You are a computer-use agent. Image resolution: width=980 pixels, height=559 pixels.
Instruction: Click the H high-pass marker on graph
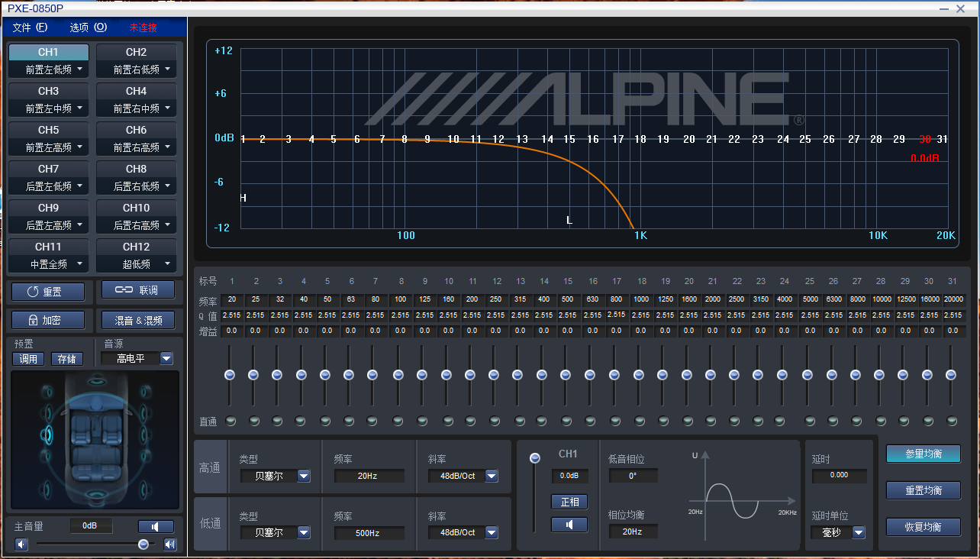(243, 198)
